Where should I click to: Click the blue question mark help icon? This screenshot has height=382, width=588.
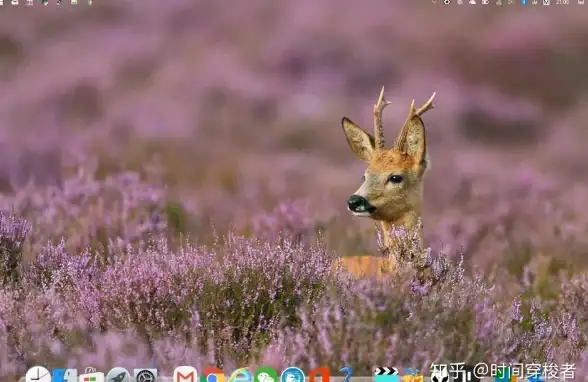click(346, 375)
